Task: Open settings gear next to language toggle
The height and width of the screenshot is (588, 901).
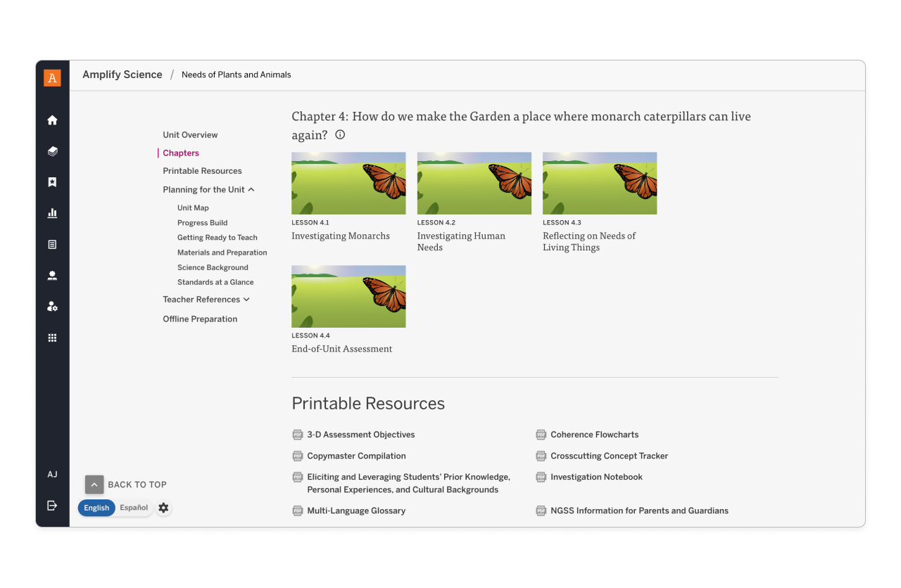Action: 163,508
